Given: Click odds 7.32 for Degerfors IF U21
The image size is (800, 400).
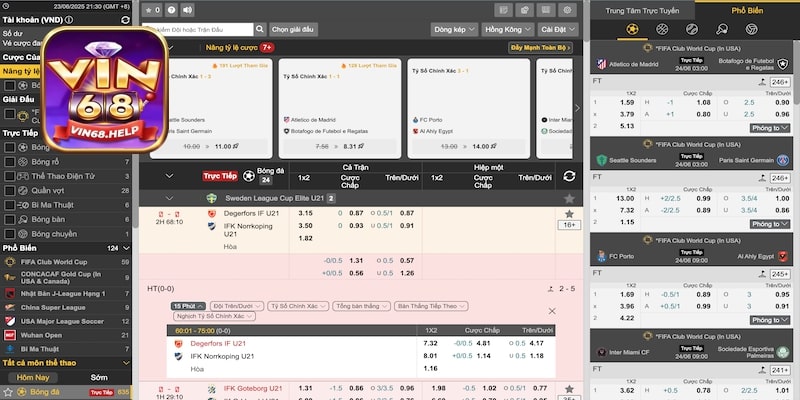Looking at the screenshot, I should pyautogui.click(x=430, y=343).
